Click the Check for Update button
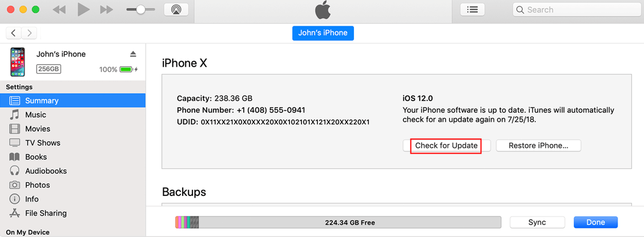This screenshot has height=237, width=644. 446,146
